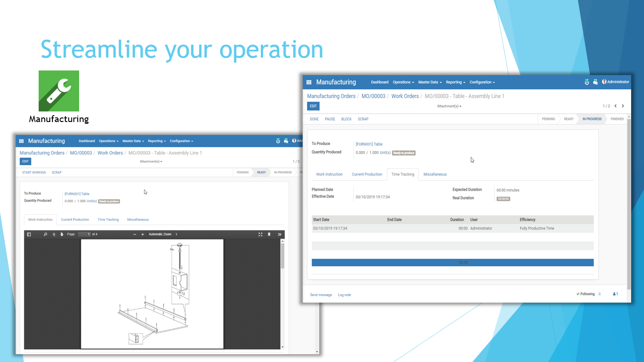This screenshot has width=644, height=362.
Task: Open Automatic Zoom dropdown in PDF viewer
Action: [163, 234]
